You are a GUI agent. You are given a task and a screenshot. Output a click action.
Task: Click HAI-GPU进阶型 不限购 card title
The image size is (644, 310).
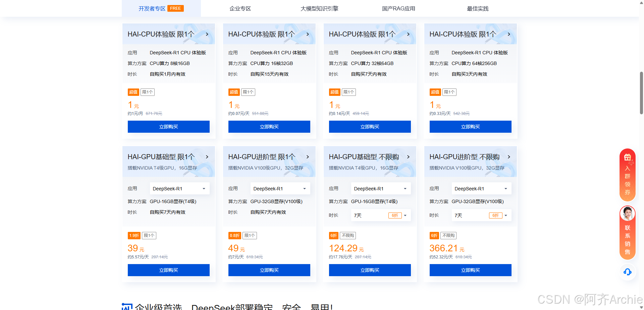[465, 157]
